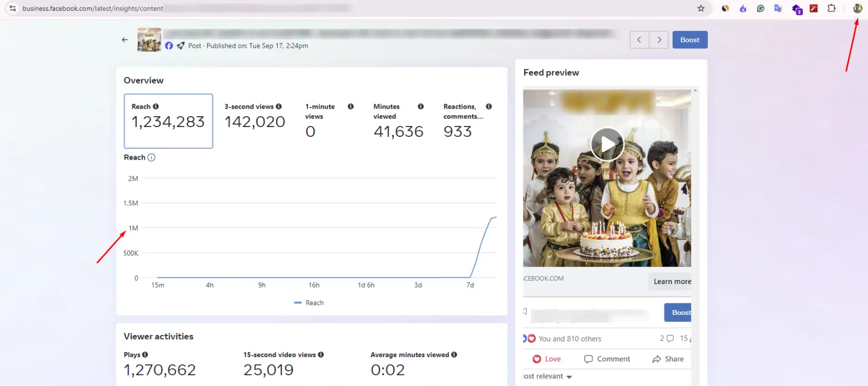The image size is (868, 386).
Task: Click the Overview section heading
Action: click(144, 80)
